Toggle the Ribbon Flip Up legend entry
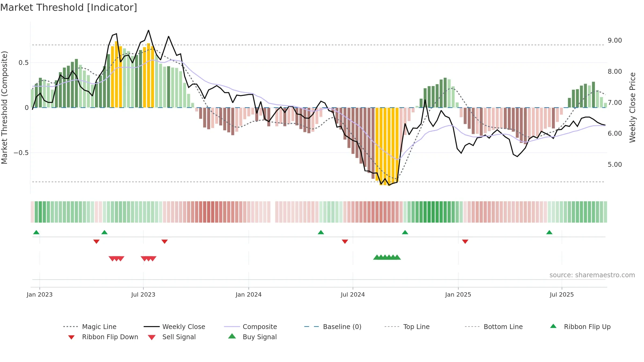644x362 pixels. click(x=580, y=327)
